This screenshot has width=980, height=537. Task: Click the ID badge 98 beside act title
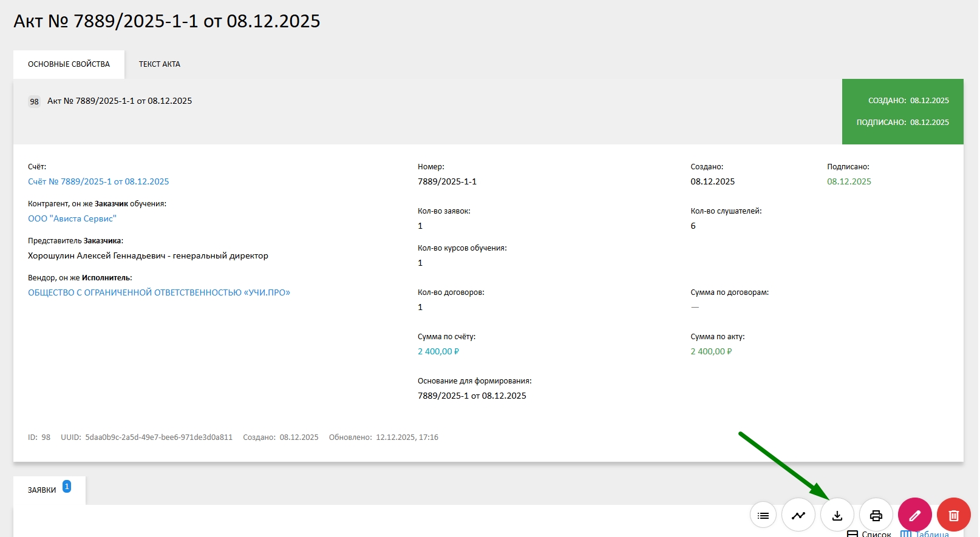(35, 101)
